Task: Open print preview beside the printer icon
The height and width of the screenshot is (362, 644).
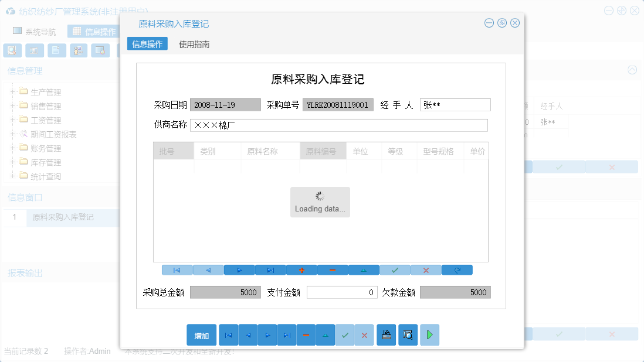Action: [x=408, y=334]
